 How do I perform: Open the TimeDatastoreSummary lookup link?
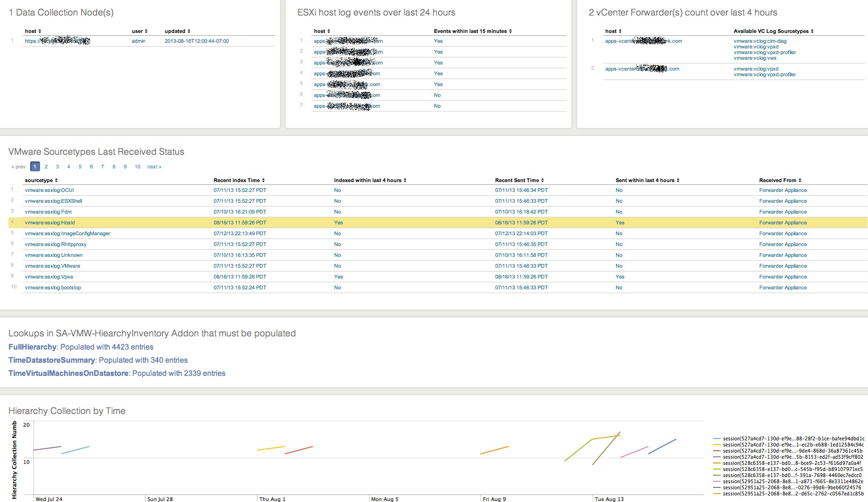pyautogui.click(x=52, y=360)
